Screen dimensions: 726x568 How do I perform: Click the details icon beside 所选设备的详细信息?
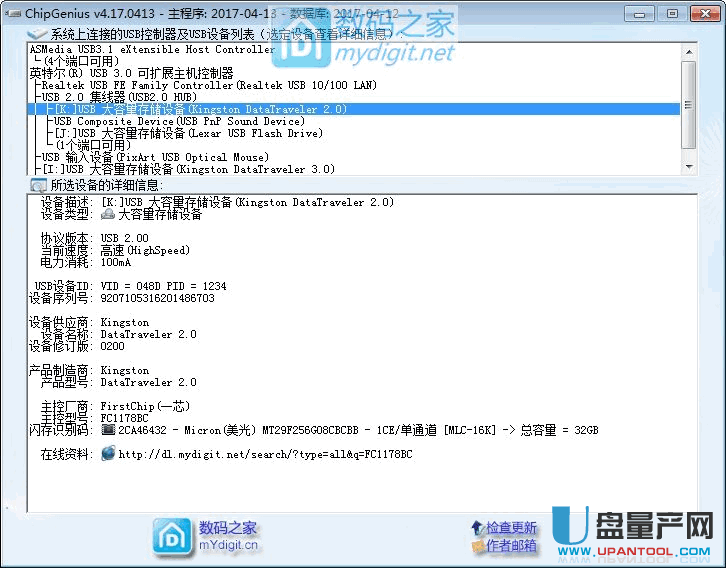tap(38, 185)
